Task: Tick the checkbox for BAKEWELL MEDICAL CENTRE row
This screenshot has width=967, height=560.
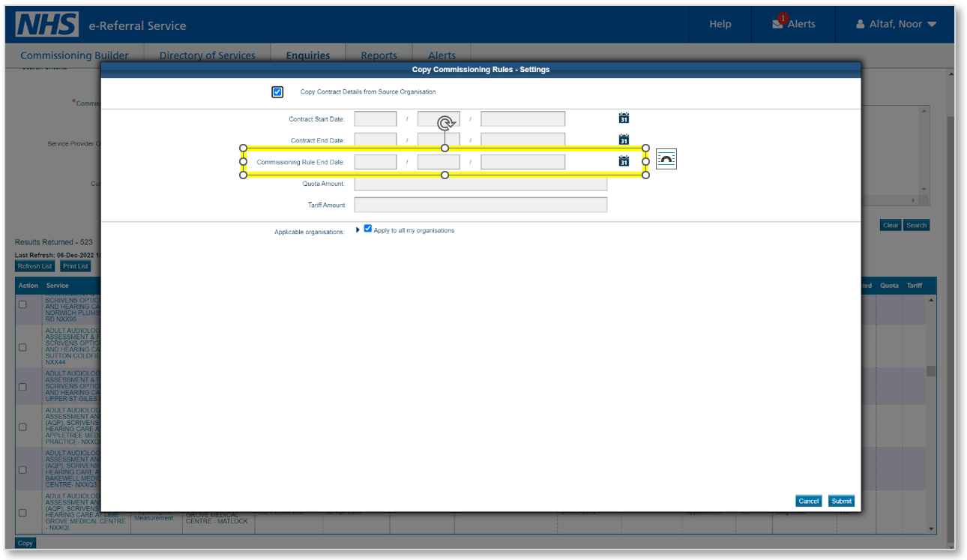Action: 22,470
